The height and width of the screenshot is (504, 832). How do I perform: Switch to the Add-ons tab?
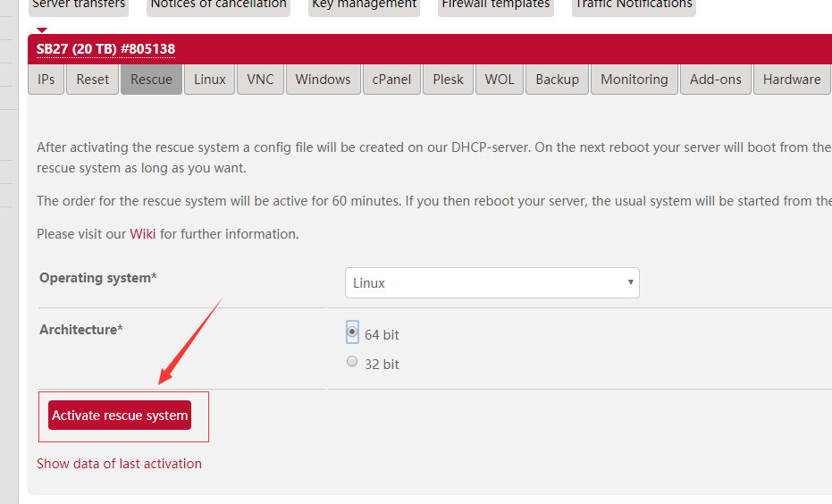point(715,80)
